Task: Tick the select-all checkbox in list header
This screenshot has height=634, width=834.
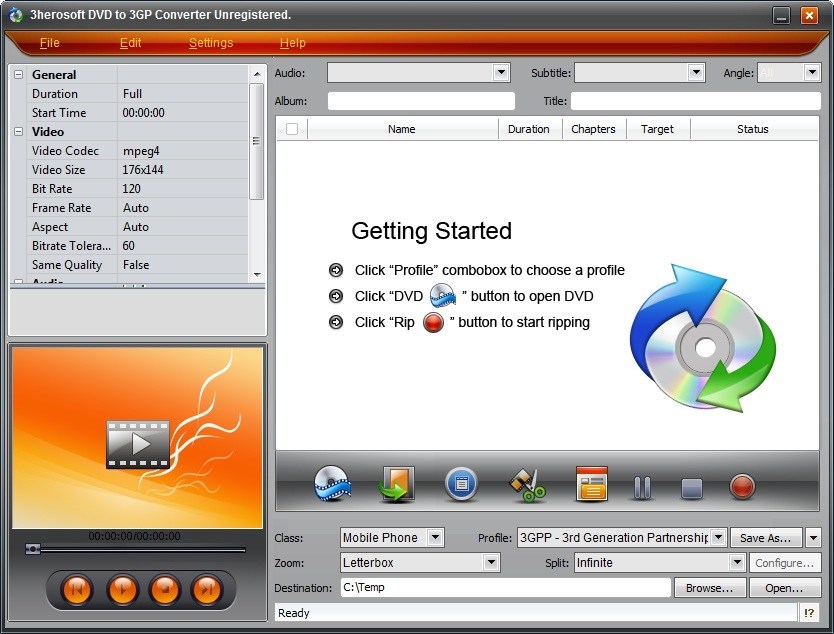Action: [292, 129]
